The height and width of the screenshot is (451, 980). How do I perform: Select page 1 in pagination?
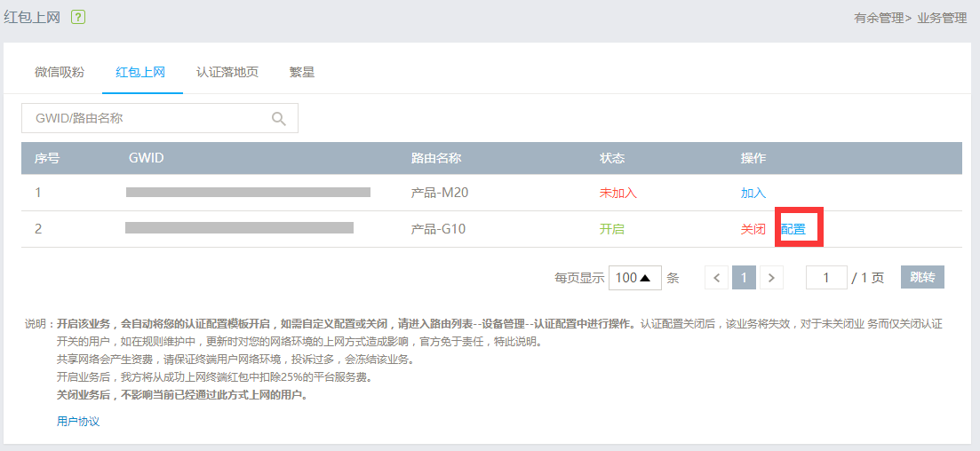click(x=744, y=277)
